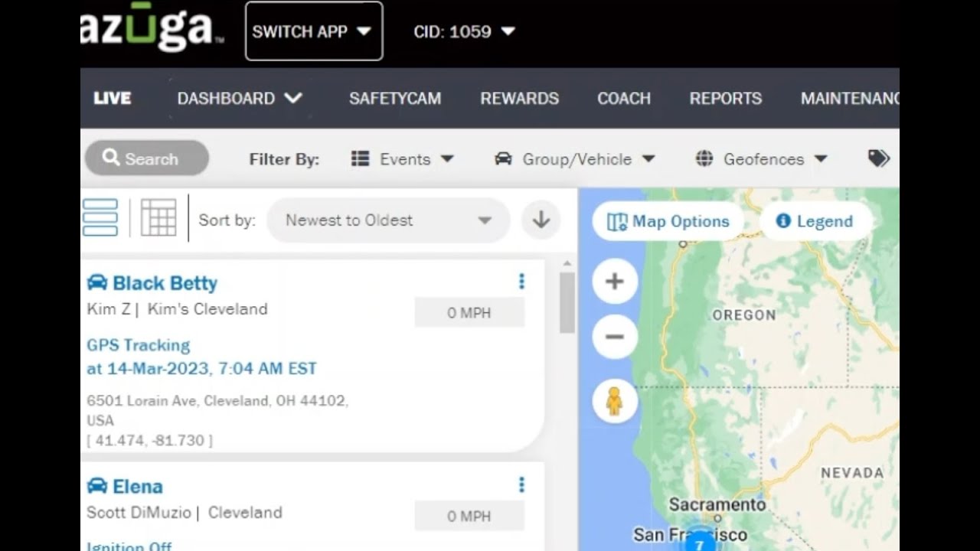Open Black Betty's three-dot options menu
The image size is (980, 551).
point(521,282)
